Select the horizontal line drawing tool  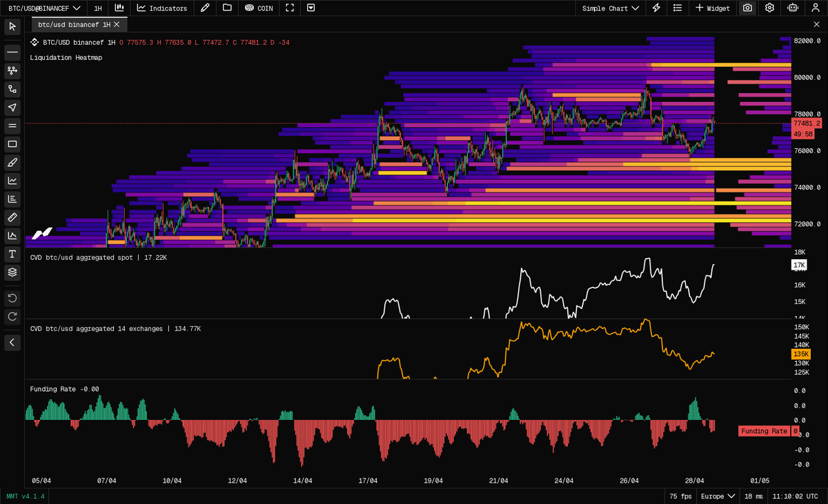click(12, 52)
